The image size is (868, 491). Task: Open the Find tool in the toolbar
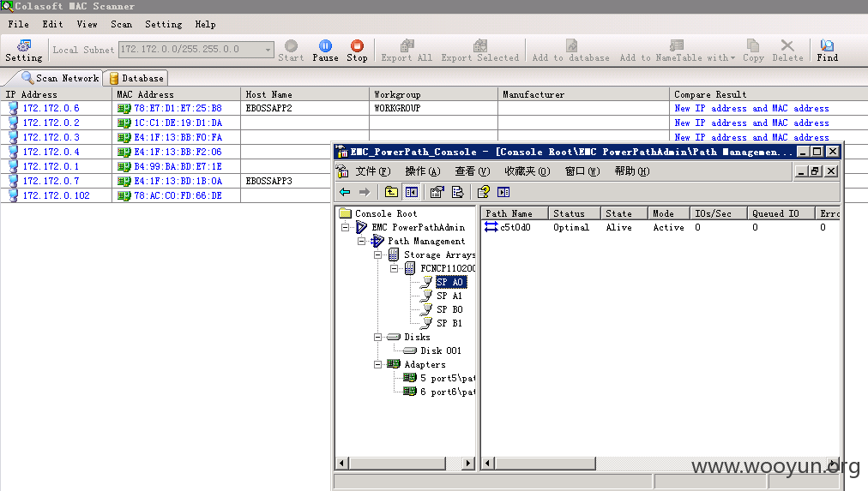(827, 51)
